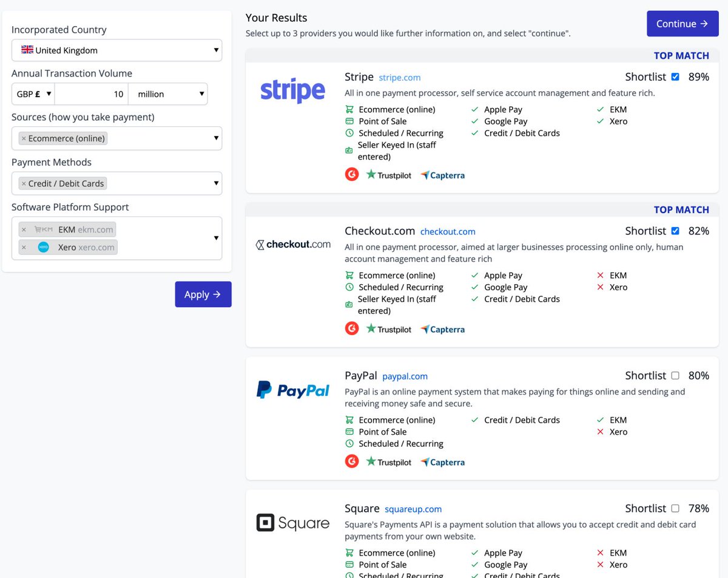Open Stripe's G2 review icon
Viewport: 728px width, 578px height.
pos(352,175)
